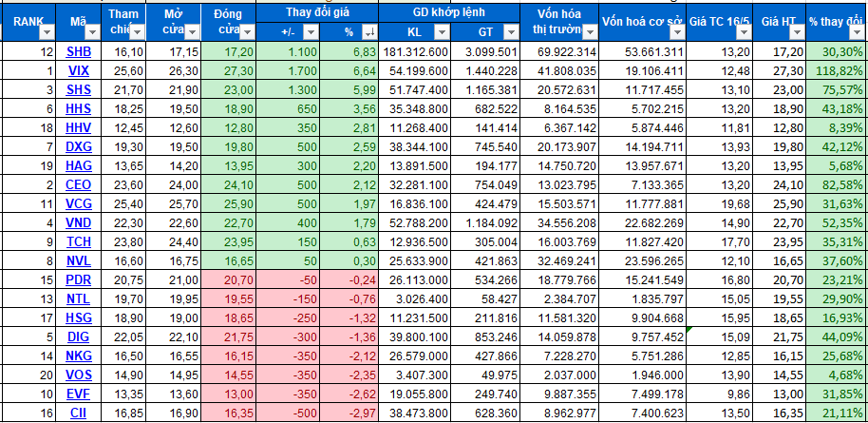Image resolution: width=868 pixels, height=423 pixels.
Task: Select NTL base cap 1.835.797
Action: pyautogui.click(x=643, y=298)
